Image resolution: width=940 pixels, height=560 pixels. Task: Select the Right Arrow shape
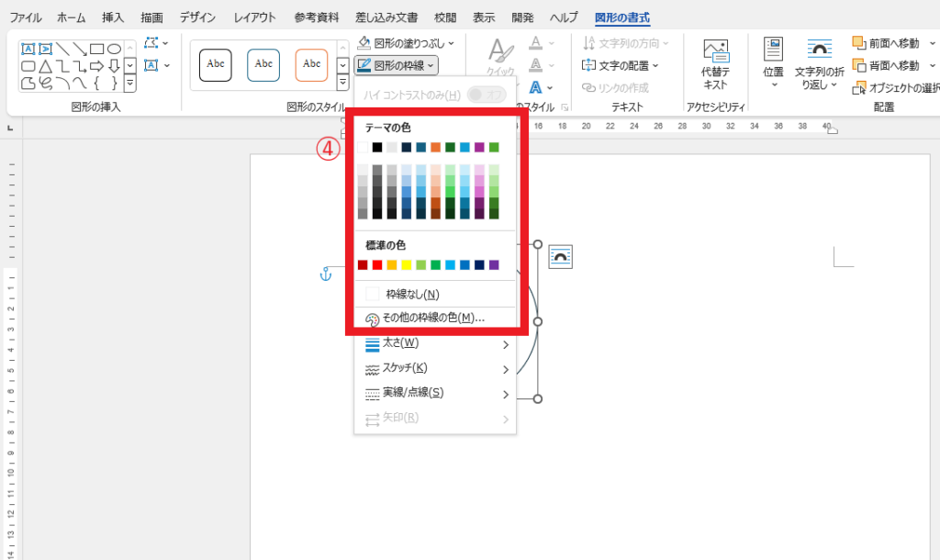(97, 66)
